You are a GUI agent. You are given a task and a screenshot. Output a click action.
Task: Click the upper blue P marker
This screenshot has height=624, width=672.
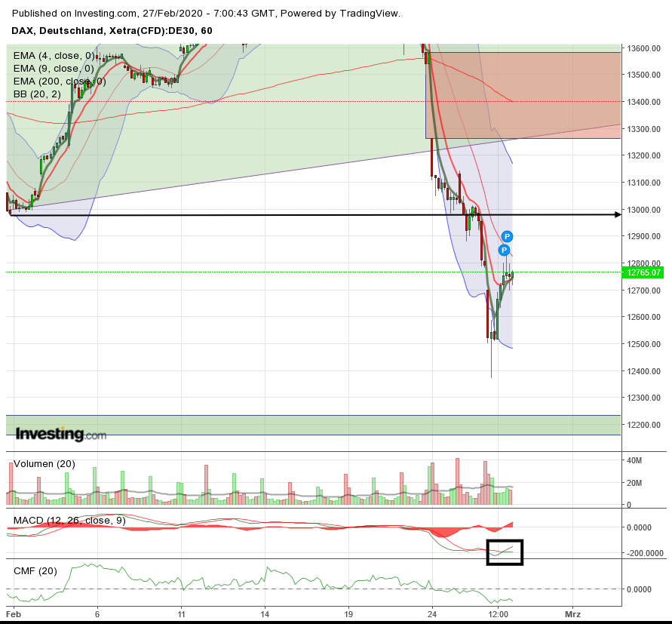tap(507, 236)
